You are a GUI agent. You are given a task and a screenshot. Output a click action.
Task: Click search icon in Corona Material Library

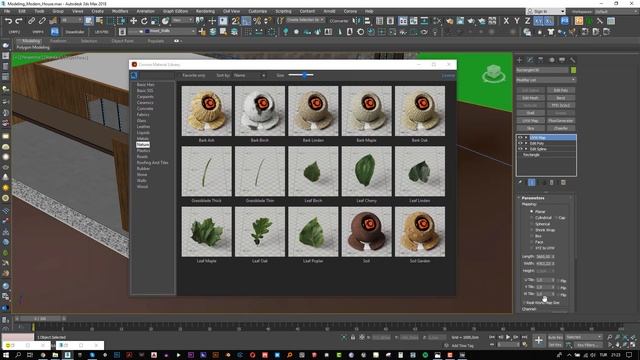(134, 76)
